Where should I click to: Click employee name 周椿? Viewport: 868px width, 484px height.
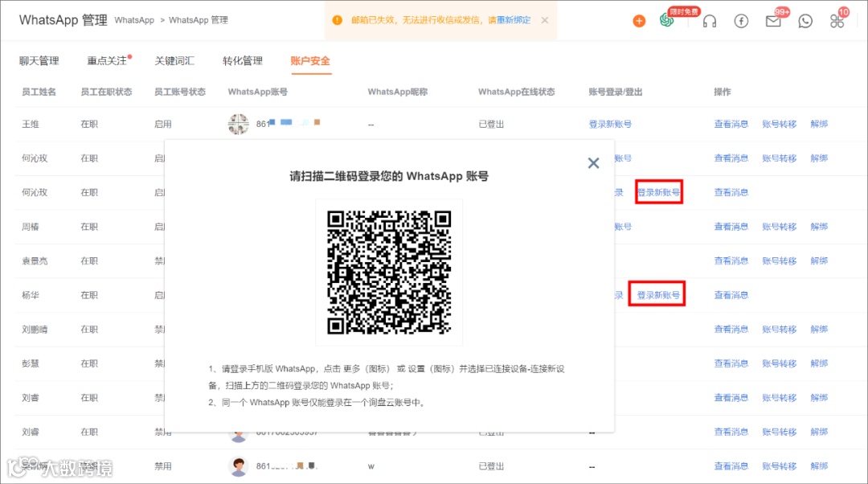click(31, 227)
